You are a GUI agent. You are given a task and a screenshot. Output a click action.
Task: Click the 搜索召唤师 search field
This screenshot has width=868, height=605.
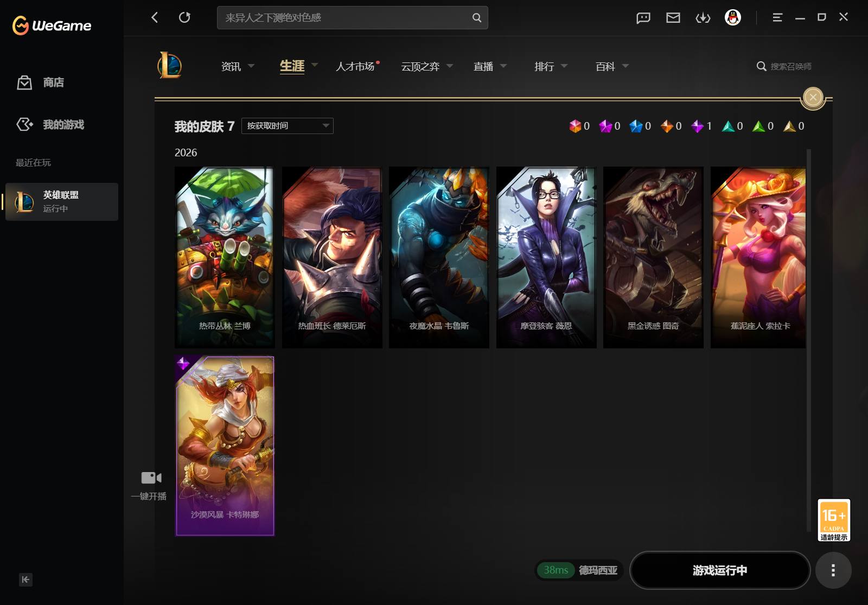click(x=785, y=66)
